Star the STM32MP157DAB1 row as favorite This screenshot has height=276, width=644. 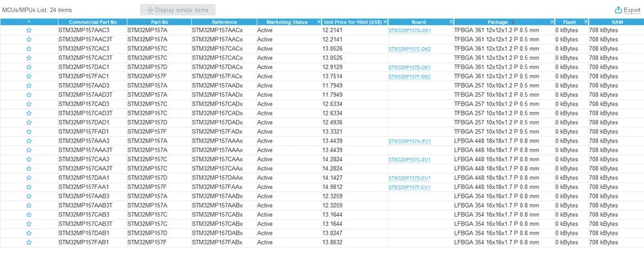(x=29, y=233)
